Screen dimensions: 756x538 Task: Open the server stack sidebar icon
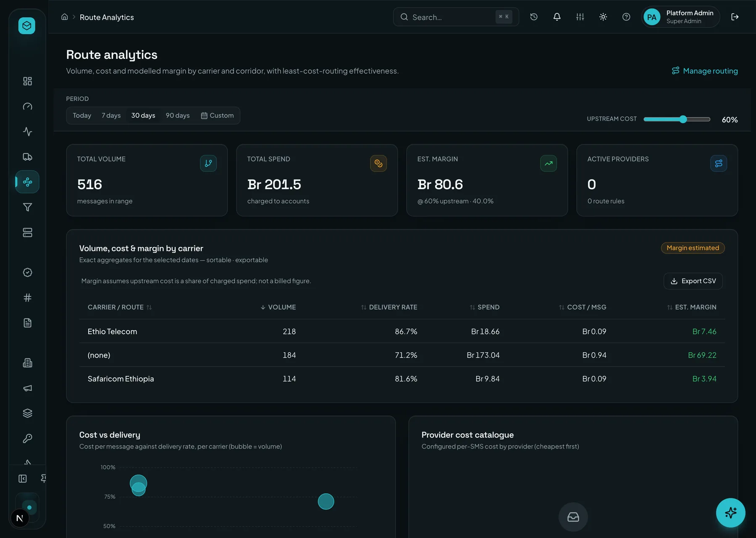(x=27, y=232)
